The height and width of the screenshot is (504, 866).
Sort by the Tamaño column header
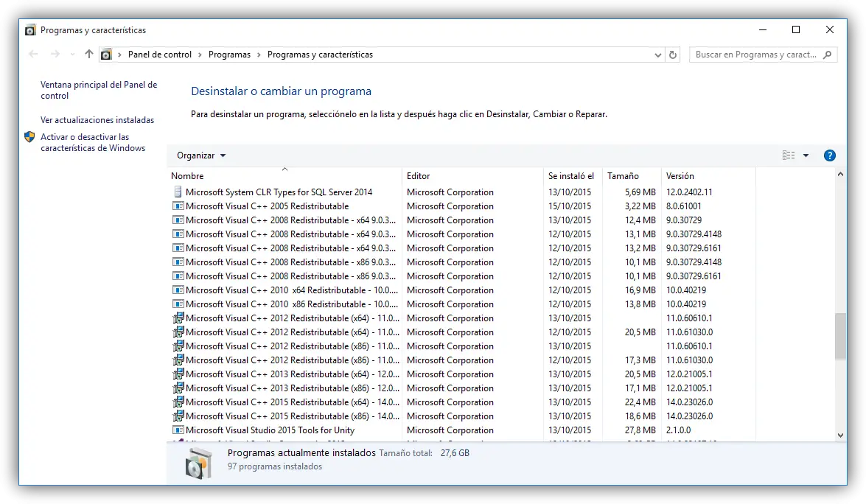[x=632, y=176]
